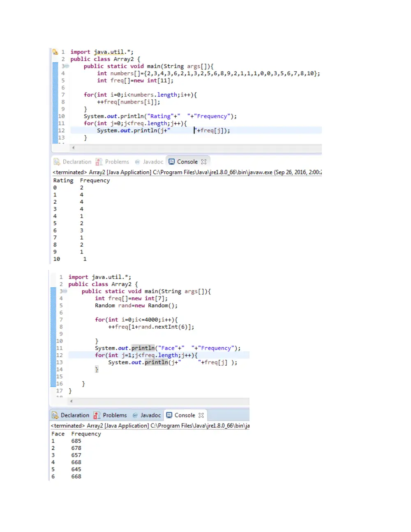411x532 pixels.
Task: Select the Console tab in top panel
Action: 183,162
